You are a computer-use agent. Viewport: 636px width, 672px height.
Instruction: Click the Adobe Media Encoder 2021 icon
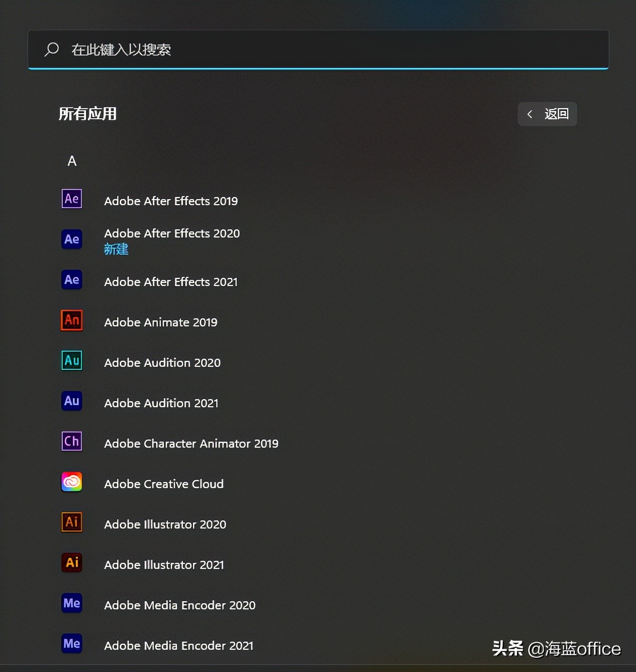[72, 643]
